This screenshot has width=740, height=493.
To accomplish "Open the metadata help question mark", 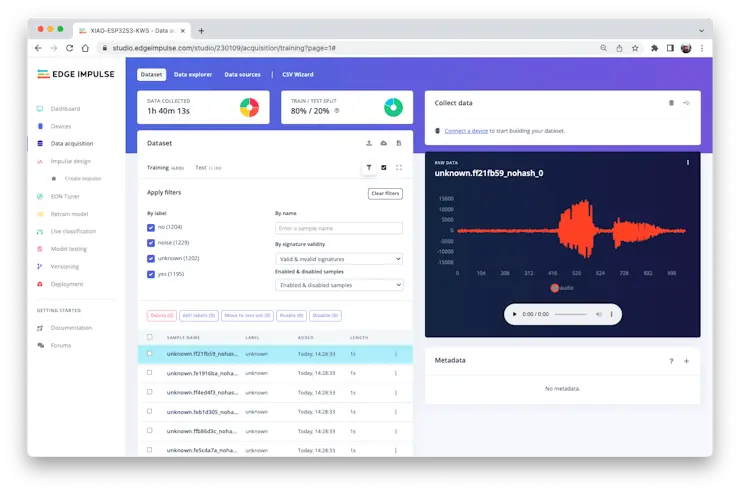I will click(671, 361).
